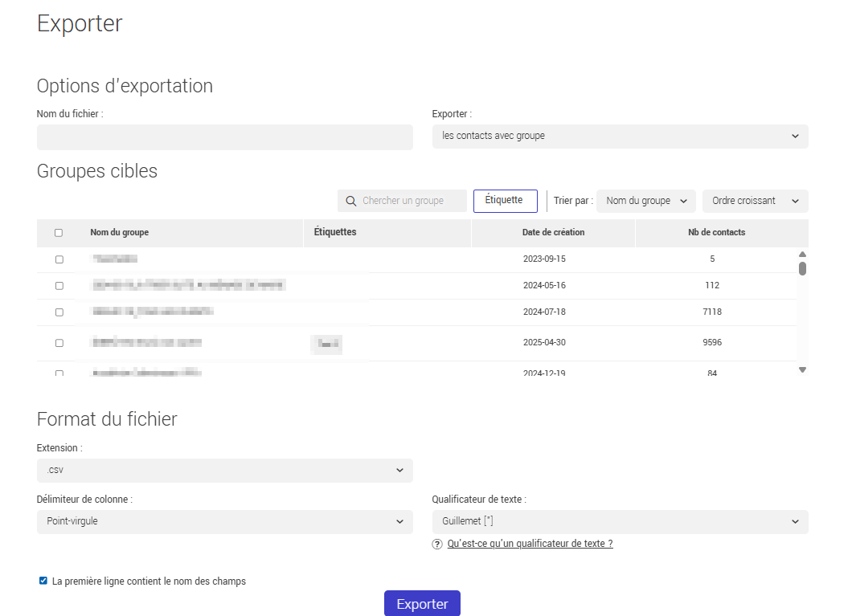The width and height of the screenshot is (852, 616).
Task: Click the scrollbar down arrow
Action: coord(802,369)
